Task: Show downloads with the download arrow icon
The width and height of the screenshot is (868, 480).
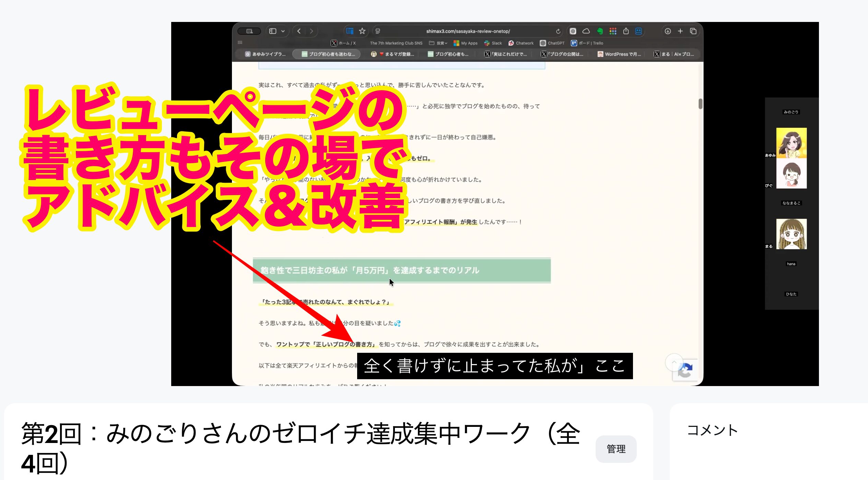Action: pos(668,31)
